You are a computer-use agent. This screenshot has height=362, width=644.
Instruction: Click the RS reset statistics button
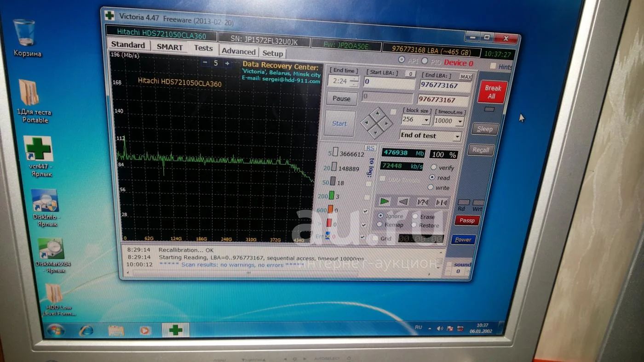coord(370,148)
